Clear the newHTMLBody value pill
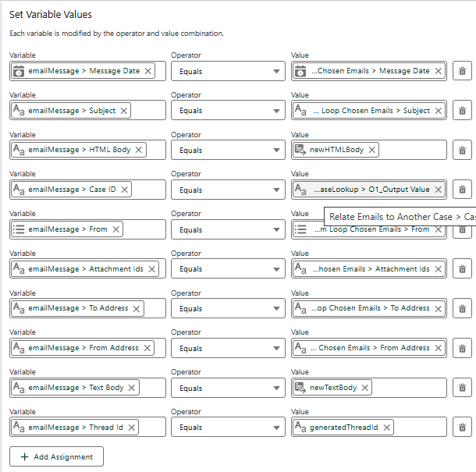Viewport: 476px width, 472px height. pyautogui.click(x=371, y=150)
